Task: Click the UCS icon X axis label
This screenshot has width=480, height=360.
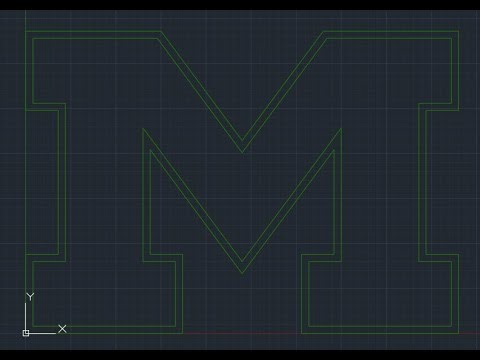Action: coord(62,329)
